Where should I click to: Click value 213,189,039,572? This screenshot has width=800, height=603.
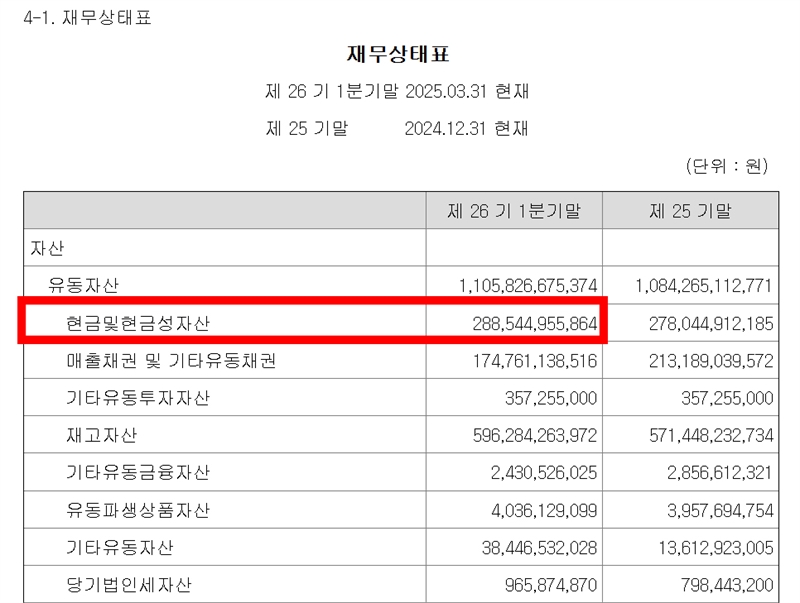tap(711, 361)
